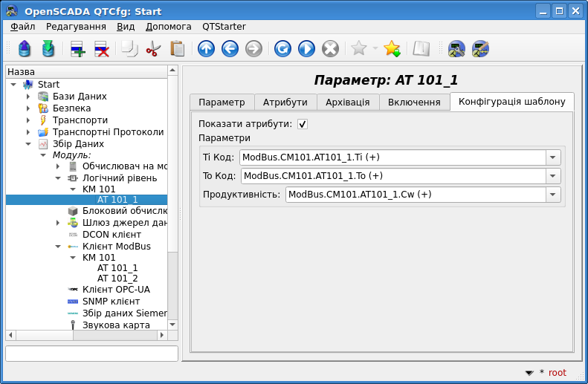Image resolution: width=588 pixels, height=384 pixels.
Task: Click the Refresh page icon
Action: (282, 49)
